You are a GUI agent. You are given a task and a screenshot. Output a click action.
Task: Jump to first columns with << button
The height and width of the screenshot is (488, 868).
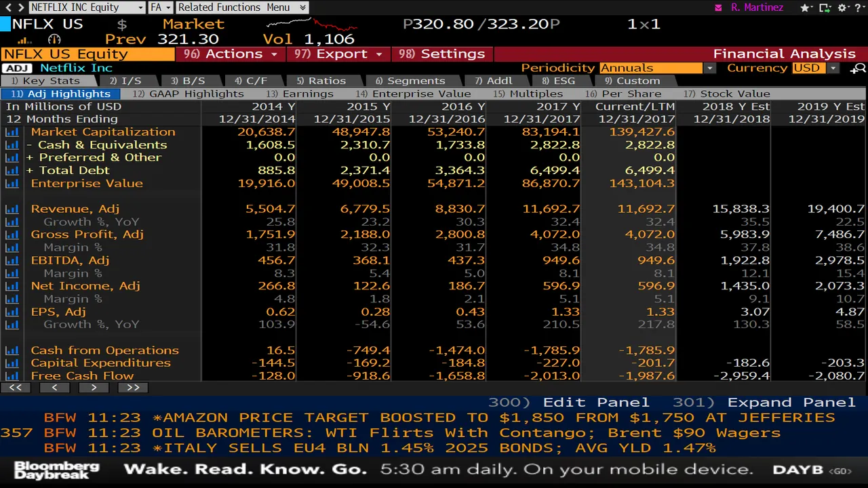click(15, 388)
